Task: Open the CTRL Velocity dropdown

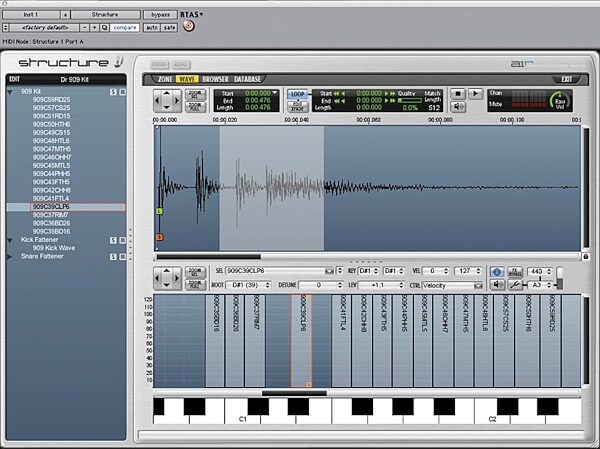Action: [x=478, y=286]
